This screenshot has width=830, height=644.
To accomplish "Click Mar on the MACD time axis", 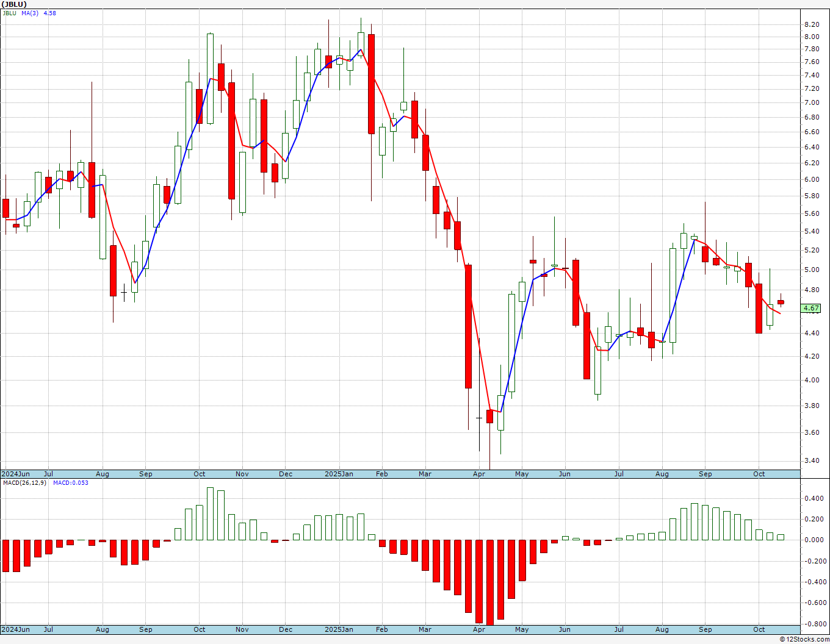I will 425,629.
